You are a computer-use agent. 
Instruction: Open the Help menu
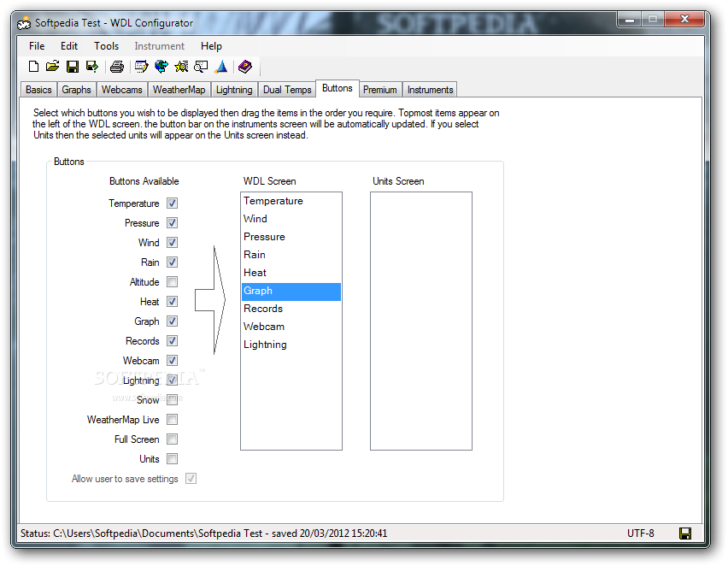(211, 46)
